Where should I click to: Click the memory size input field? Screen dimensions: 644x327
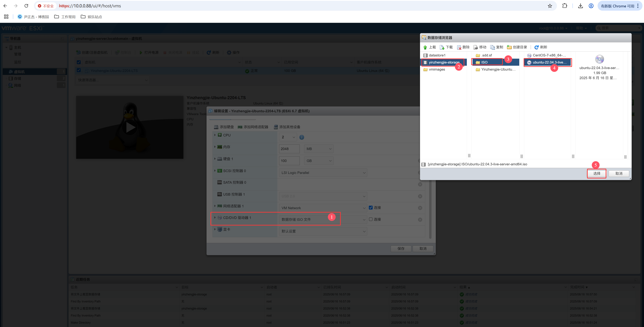289,149
